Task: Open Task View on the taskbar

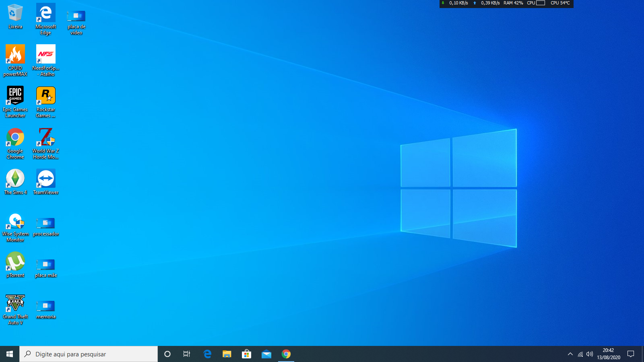Action: (x=187, y=354)
